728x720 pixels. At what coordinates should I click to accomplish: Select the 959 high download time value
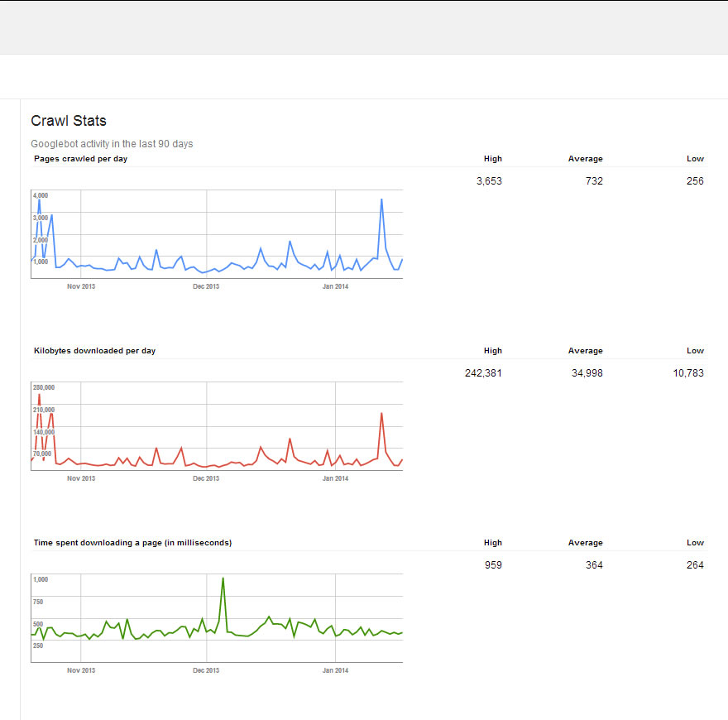click(x=492, y=565)
